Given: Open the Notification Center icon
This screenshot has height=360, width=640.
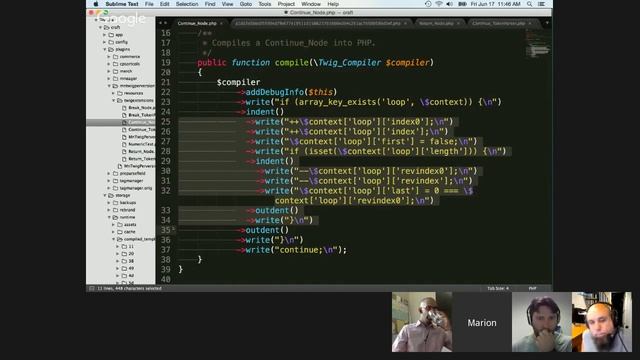Looking at the screenshot, I should (x=541, y=4).
